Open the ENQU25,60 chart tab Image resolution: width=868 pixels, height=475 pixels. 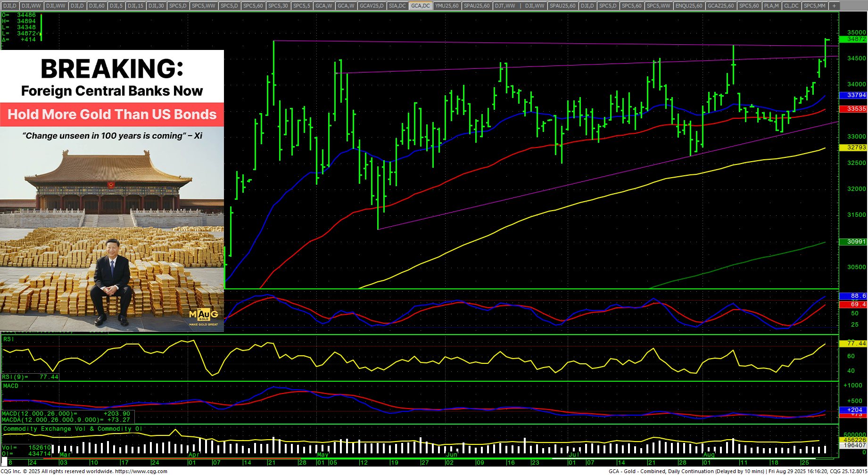coord(689,6)
